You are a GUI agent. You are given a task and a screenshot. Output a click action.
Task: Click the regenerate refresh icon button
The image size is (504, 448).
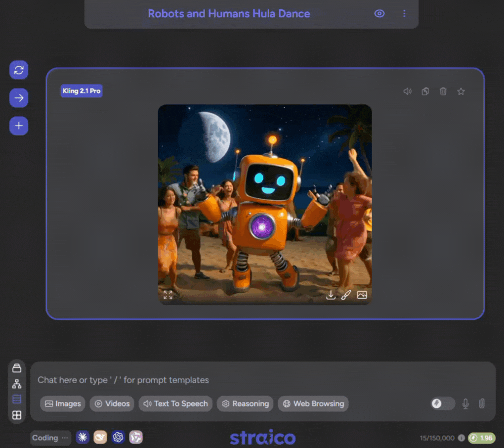click(x=19, y=70)
